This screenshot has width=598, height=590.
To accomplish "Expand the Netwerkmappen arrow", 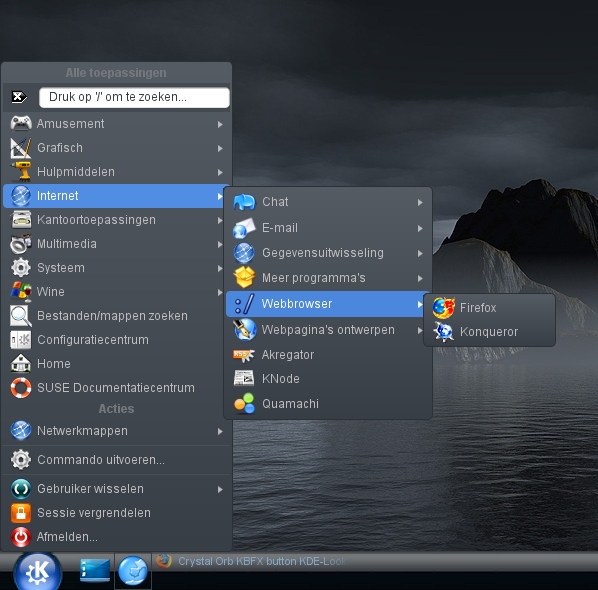I will coord(220,431).
